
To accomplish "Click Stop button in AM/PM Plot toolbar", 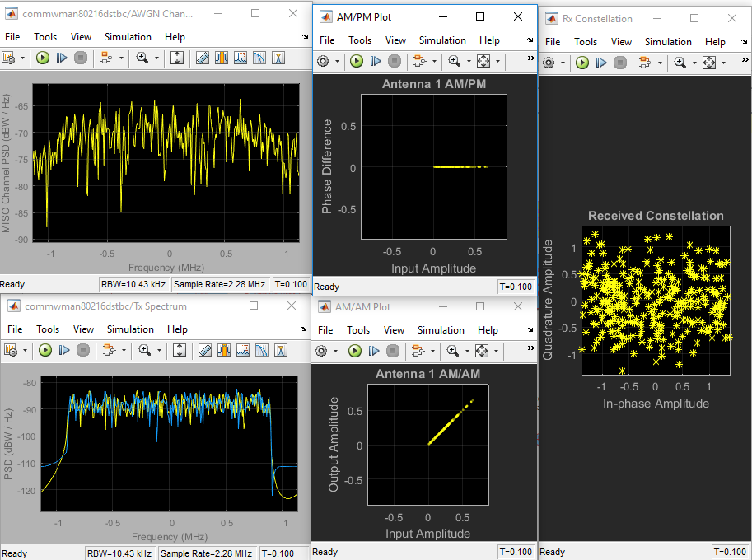I will [395, 61].
